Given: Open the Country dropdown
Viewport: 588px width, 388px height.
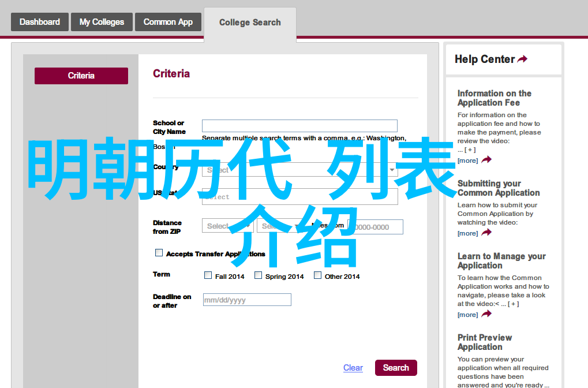Looking at the screenshot, I should 299,170.
